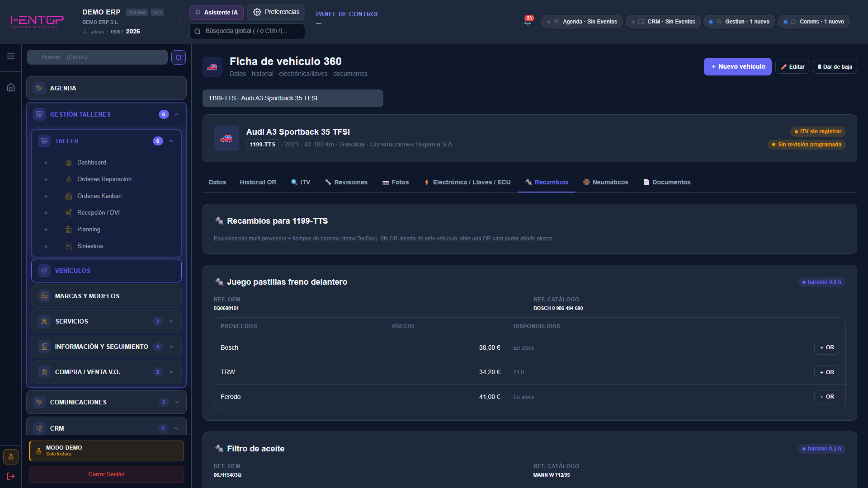Image resolution: width=868 pixels, height=488 pixels.
Task: Expand the CRM section chevron
Action: pos(176,428)
